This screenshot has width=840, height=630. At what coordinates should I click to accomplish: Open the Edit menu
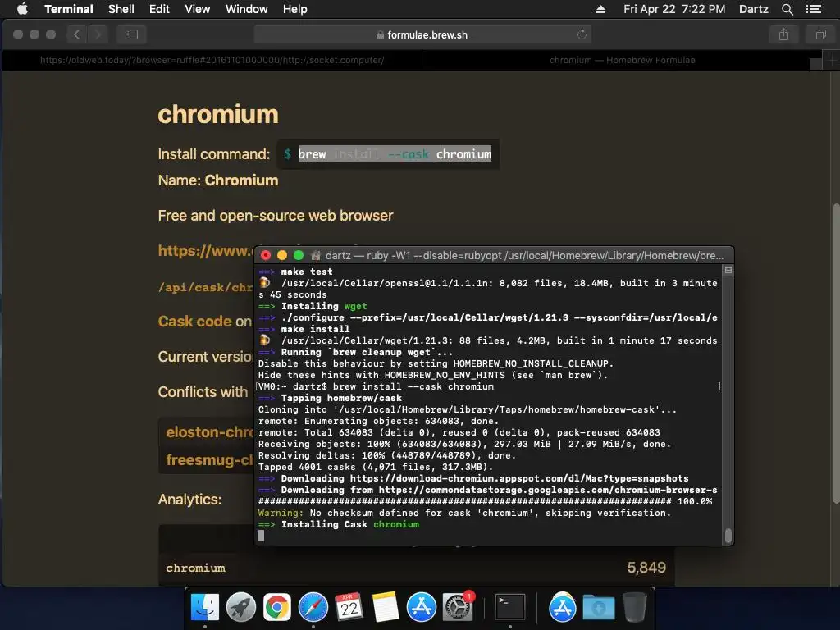[x=159, y=9]
